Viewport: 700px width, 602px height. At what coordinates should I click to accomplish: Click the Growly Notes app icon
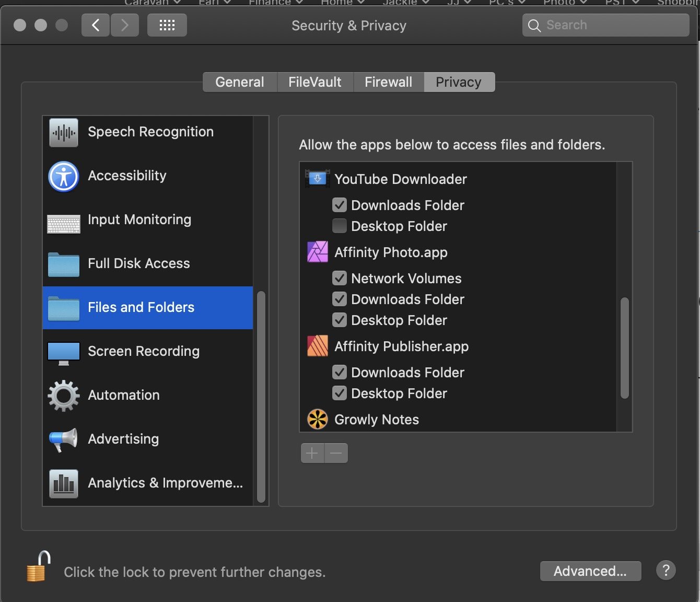click(x=318, y=419)
